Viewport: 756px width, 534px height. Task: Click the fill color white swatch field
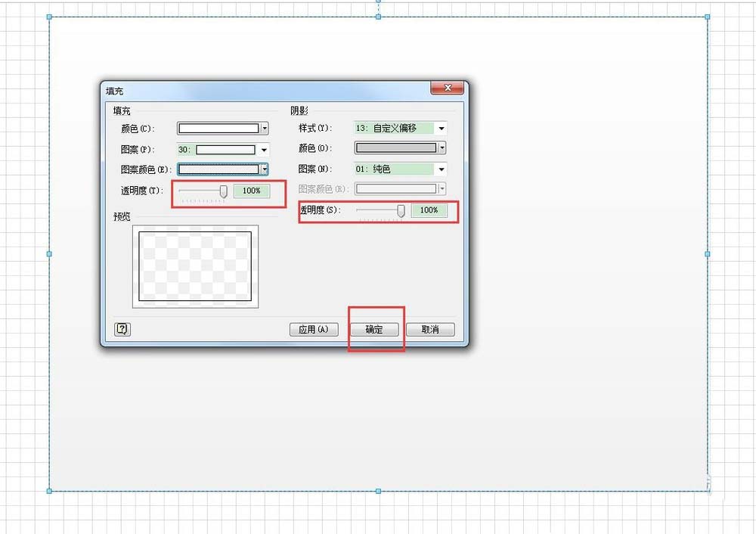pos(219,128)
